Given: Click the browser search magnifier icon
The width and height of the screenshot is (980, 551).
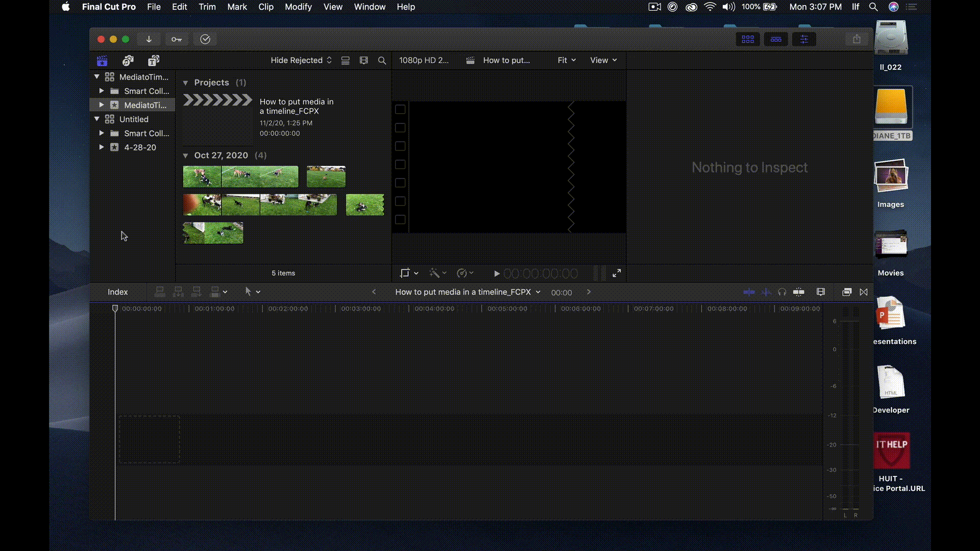Looking at the screenshot, I should click(x=382, y=61).
